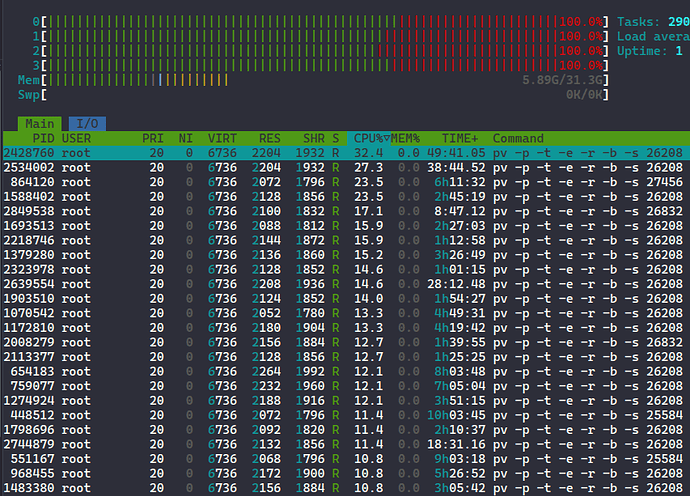Image resolution: width=690 pixels, height=496 pixels.
Task: Sort by the RES column header
Action: (269, 138)
